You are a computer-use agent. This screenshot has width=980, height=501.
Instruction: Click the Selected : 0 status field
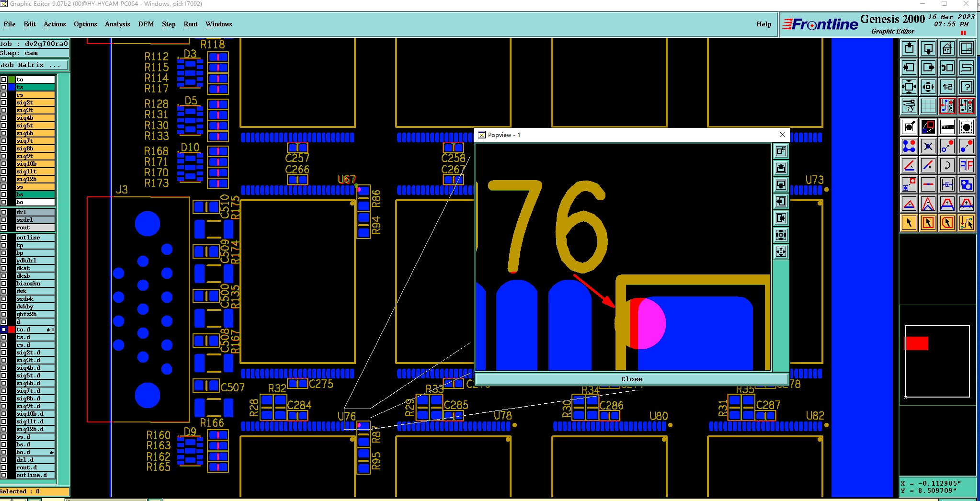[x=34, y=491]
